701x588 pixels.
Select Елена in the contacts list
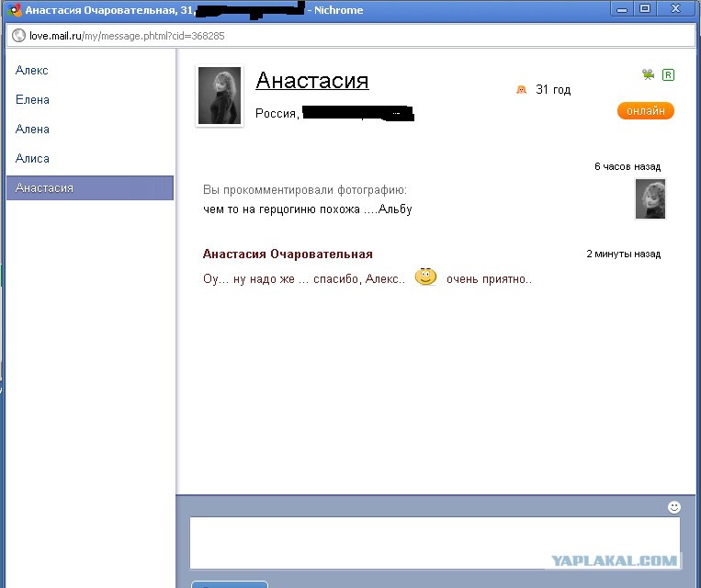(33, 100)
